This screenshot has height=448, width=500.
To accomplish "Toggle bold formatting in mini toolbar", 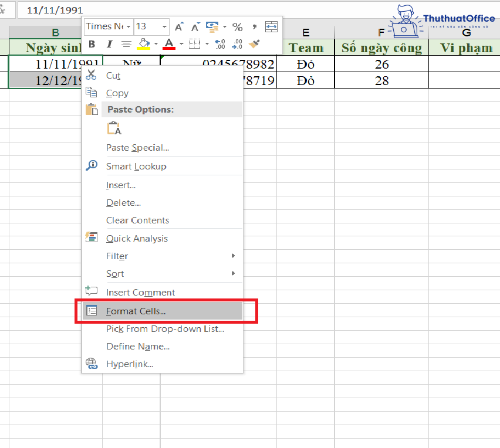I will pyautogui.click(x=92, y=43).
